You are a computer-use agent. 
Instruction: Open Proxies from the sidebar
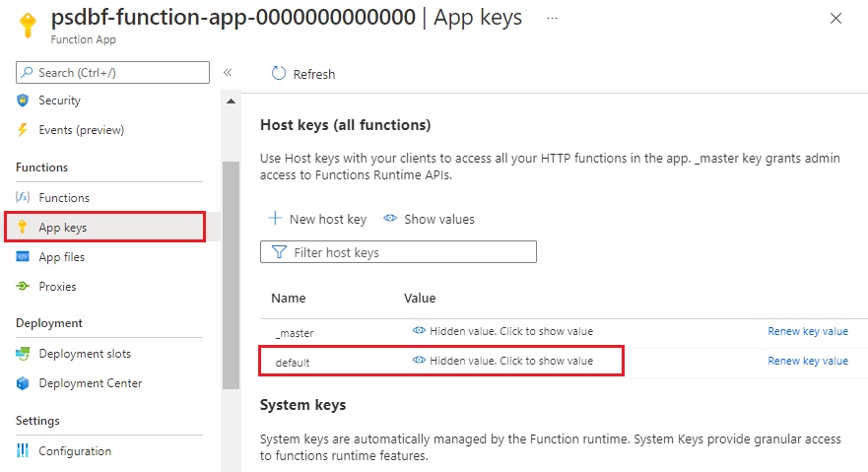(x=57, y=287)
